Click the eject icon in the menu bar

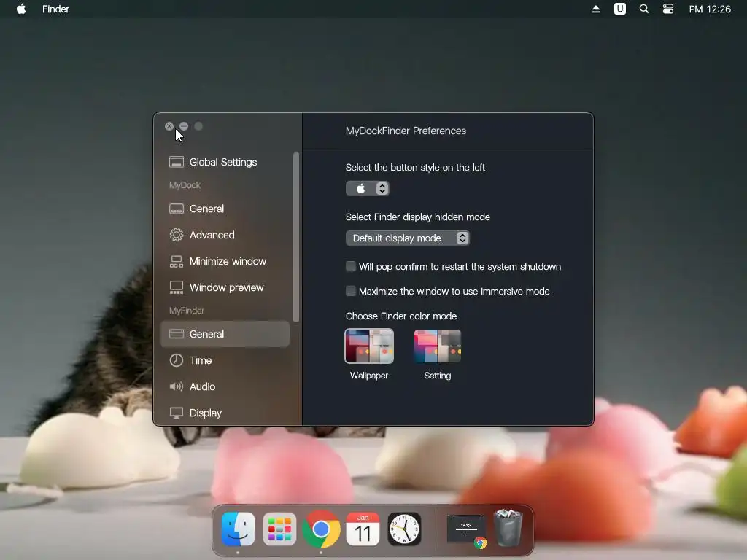point(595,9)
